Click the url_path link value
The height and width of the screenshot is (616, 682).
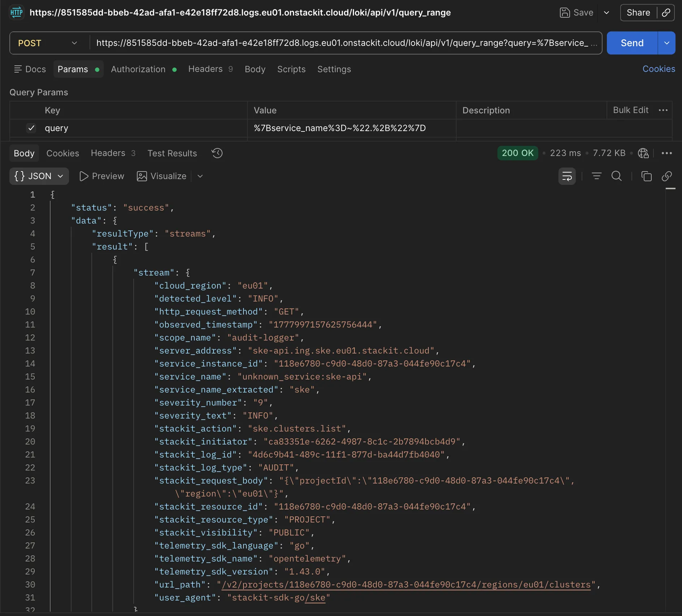[x=406, y=585]
